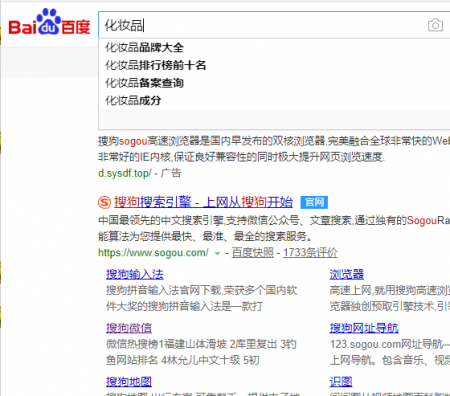Click the https://www.sogou.com/ URL text

tap(153, 253)
